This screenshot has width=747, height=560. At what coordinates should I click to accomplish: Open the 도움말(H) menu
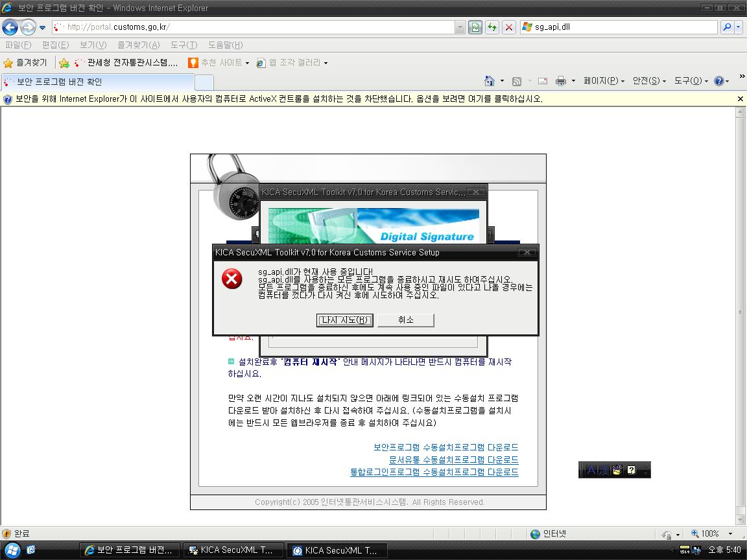coord(226,45)
